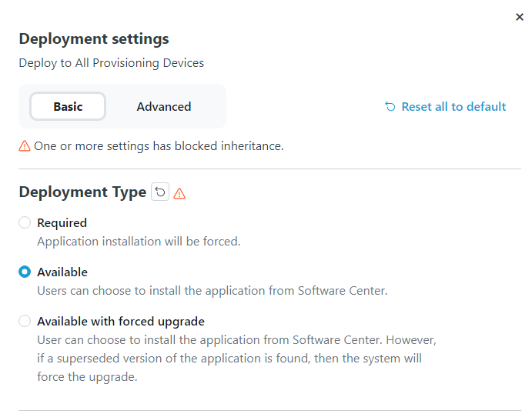Click the superseded version upgrade description text
532x414 pixels.
(229, 359)
